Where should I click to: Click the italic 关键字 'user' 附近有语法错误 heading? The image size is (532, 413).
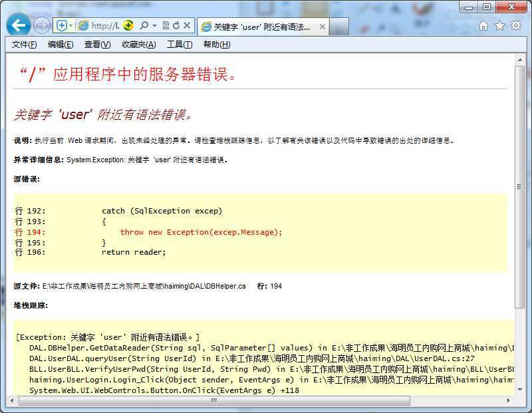tap(103, 114)
